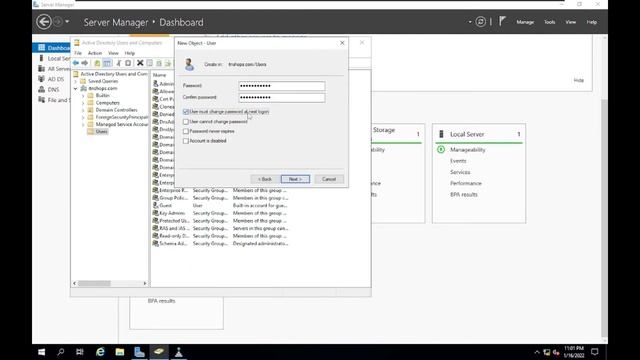
Task: Click the Server Manager refresh icon
Action: (x=481, y=22)
